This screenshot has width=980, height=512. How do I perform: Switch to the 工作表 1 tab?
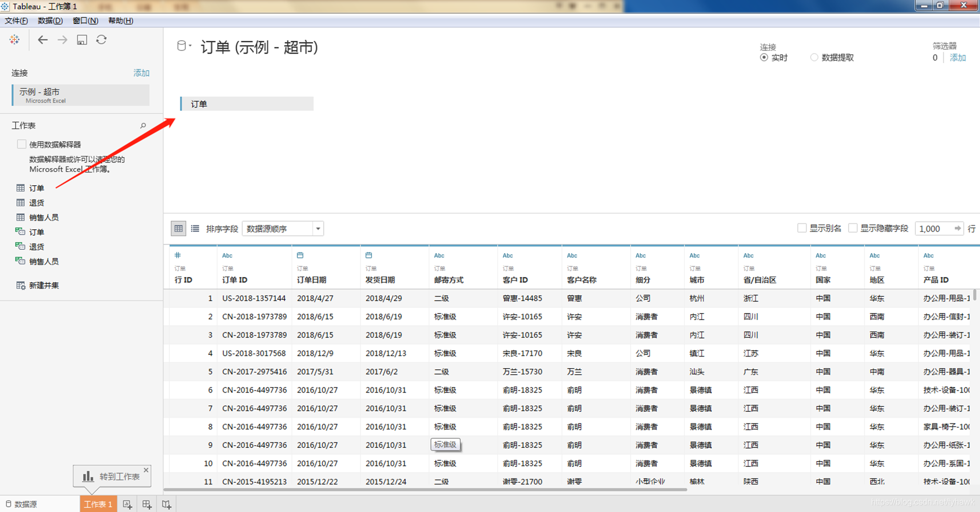pyautogui.click(x=98, y=505)
